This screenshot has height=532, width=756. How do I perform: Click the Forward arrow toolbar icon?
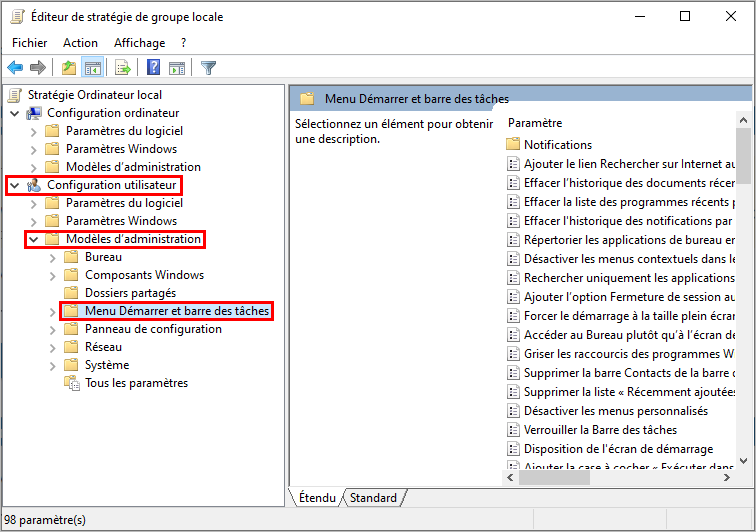pos(38,68)
